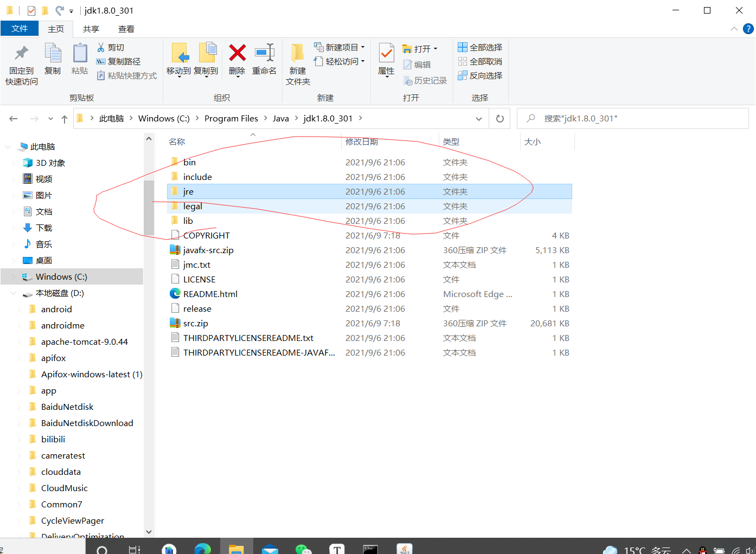The width and height of the screenshot is (756, 554).
Task: Click the Back navigation arrow
Action: 14,119
